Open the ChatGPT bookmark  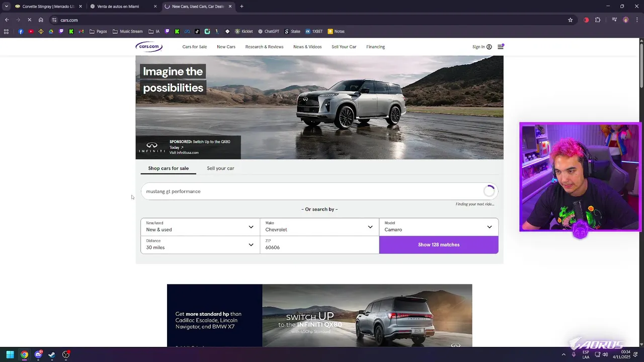point(268,31)
